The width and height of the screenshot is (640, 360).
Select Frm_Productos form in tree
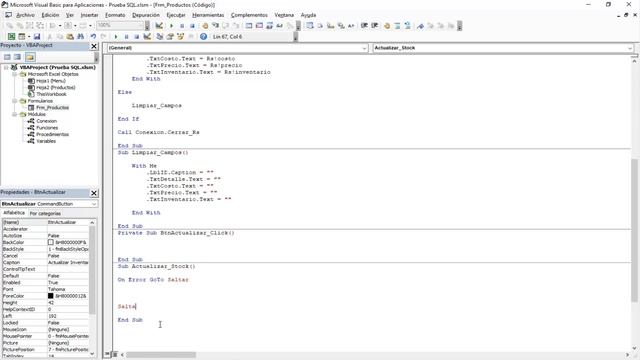coord(52,108)
